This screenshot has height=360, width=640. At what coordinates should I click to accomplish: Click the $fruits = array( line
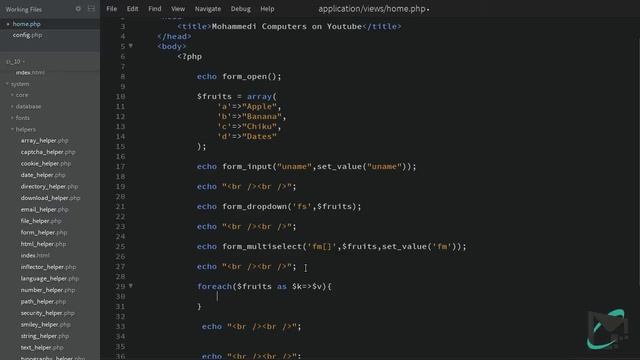tap(237, 96)
